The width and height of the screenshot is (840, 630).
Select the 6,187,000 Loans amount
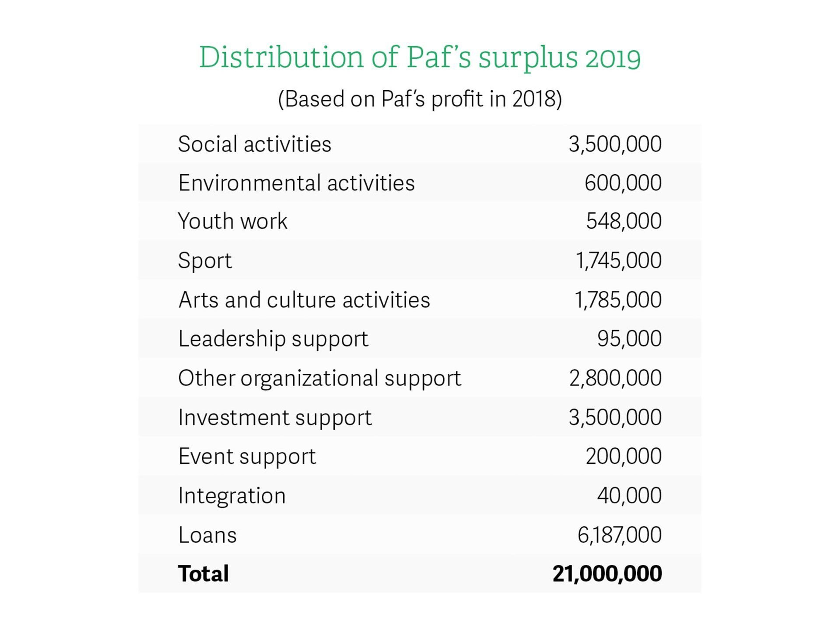coord(619,535)
